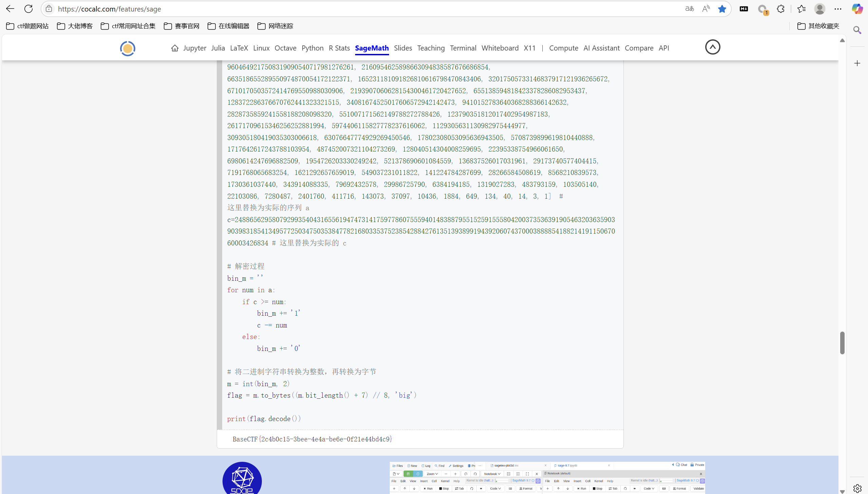This screenshot has width=868, height=494.
Task: Open the X11 features page
Action: pos(529,48)
